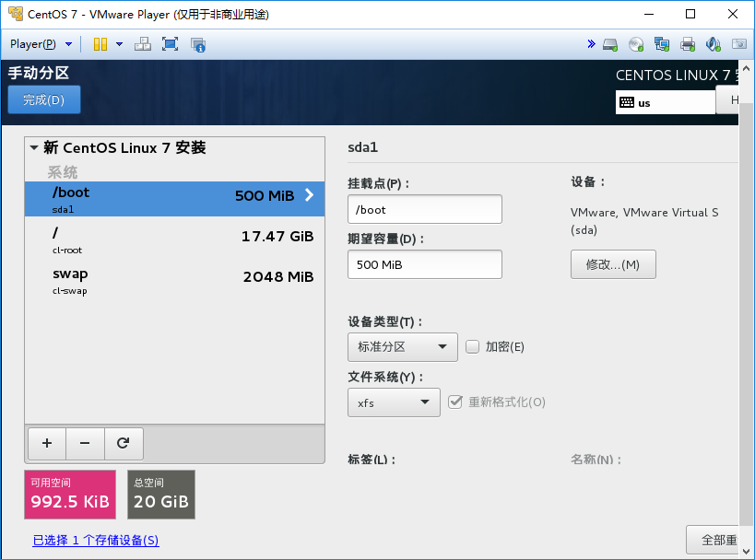
Task: Open the 文件系统 xfs dropdown
Action: click(x=394, y=402)
